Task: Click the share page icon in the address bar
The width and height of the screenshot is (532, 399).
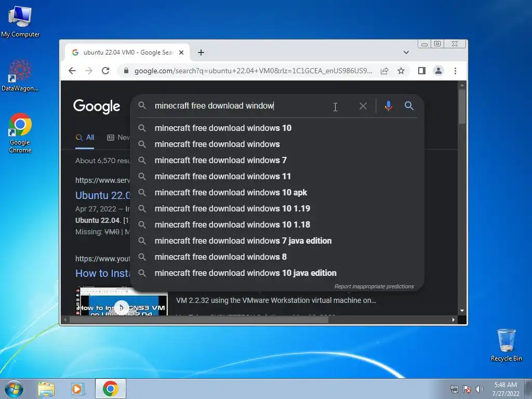Action: tap(384, 71)
